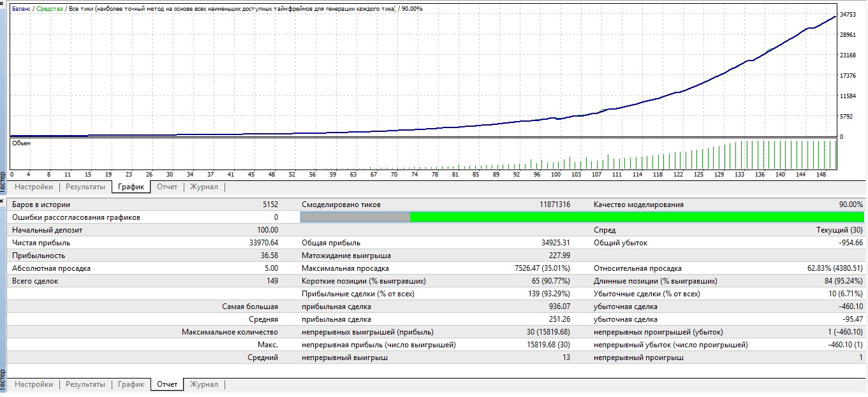Close the report panel with the x icon
Screen dimensions: 868x397
click(x=3, y=200)
